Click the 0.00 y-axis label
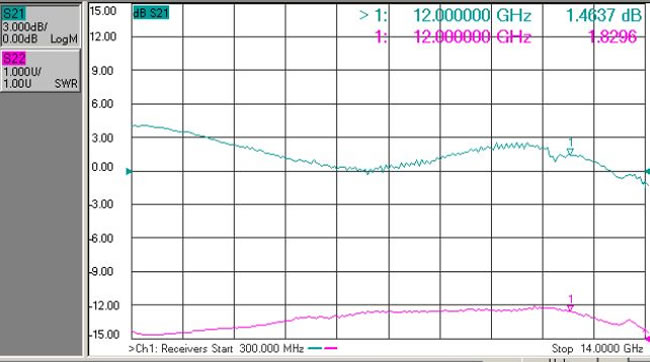 click(102, 167)
